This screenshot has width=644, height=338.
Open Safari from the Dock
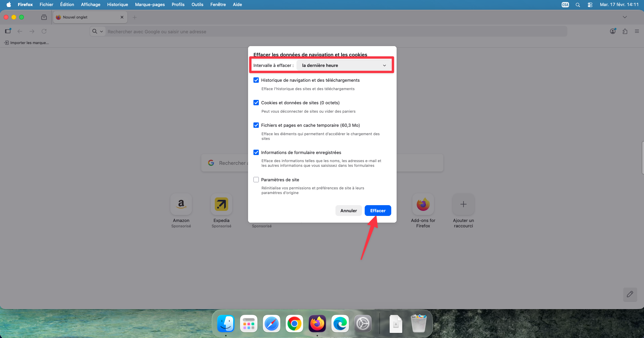(272, 324)
